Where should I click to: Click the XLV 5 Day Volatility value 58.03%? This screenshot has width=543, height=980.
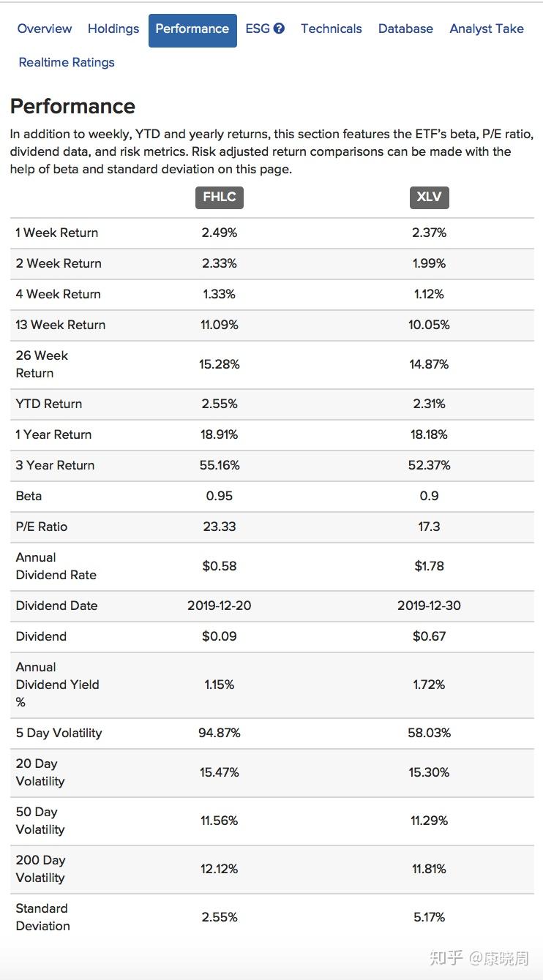click(429, 733)
